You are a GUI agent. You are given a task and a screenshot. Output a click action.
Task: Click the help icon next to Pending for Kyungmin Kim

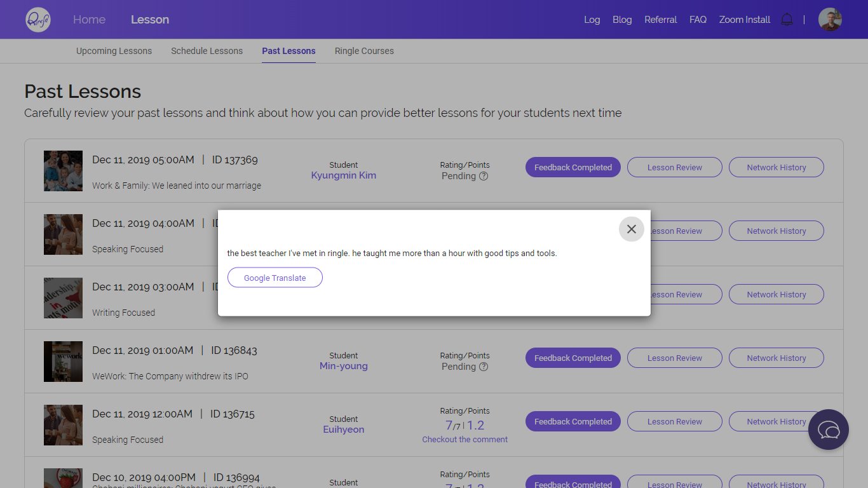click(x=484, y=176)
